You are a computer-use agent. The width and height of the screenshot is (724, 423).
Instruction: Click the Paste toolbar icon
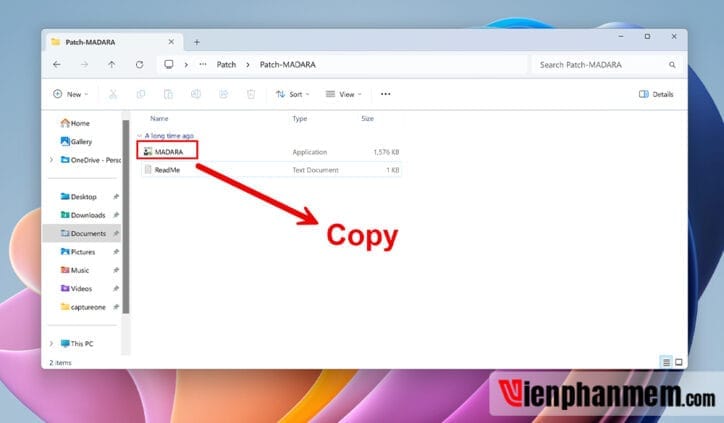[x=168, y=94]
